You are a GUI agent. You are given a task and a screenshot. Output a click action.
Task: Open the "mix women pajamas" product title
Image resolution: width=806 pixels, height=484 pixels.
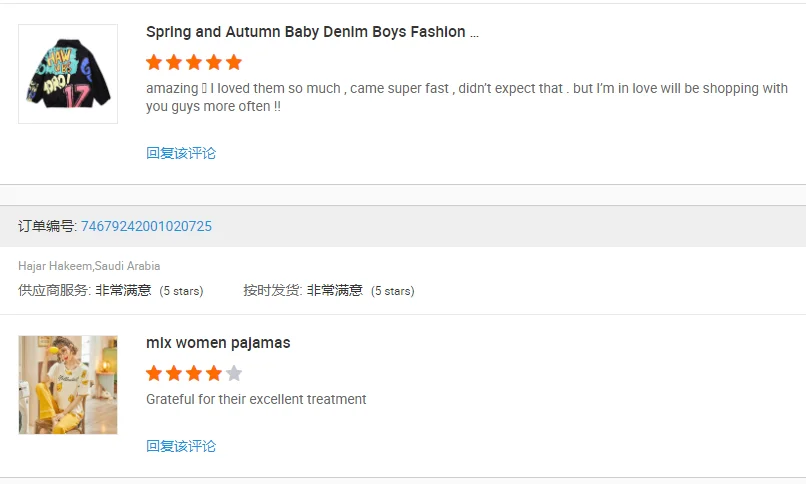click(218, 343)
